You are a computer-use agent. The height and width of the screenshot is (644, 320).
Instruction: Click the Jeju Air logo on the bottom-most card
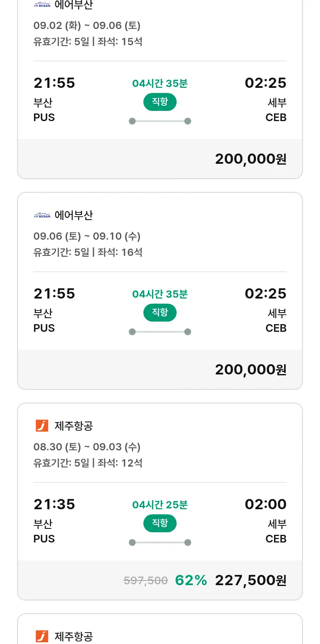pyautogui.click(x=42, y=636)
